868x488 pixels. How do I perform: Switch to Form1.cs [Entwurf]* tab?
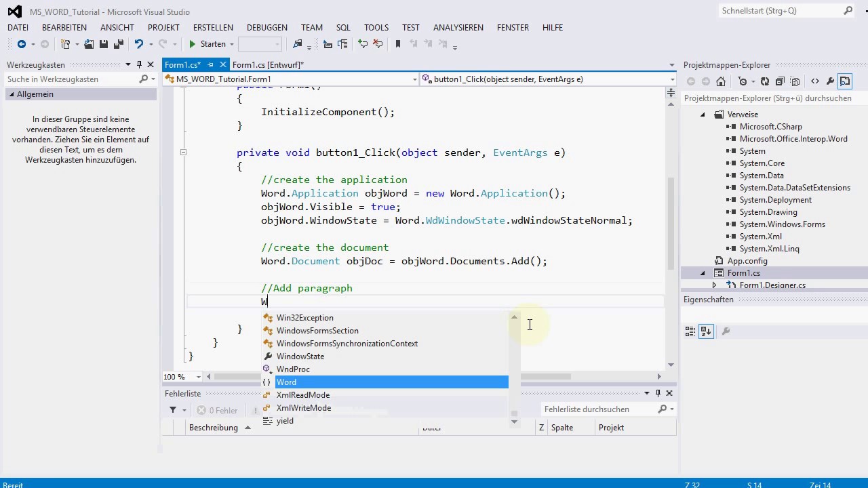(268, 65)
